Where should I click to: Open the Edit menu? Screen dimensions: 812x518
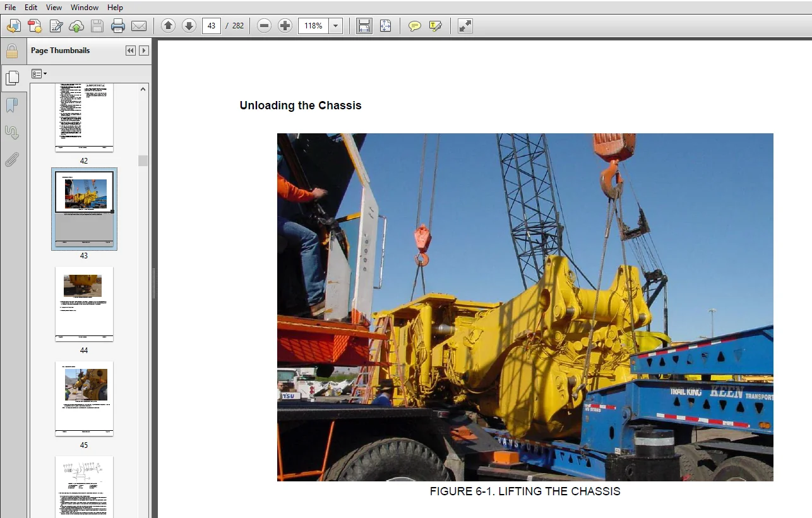[x=31, y=8]
